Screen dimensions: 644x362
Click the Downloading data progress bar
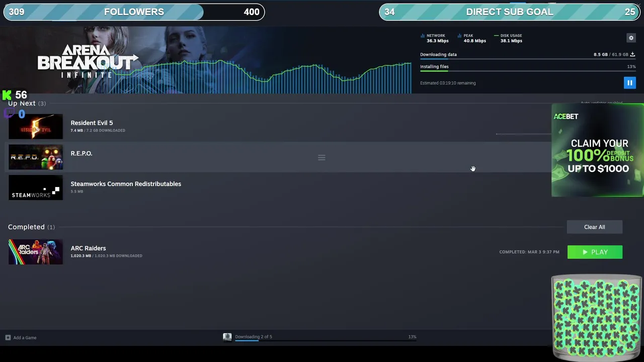(528, 59)
